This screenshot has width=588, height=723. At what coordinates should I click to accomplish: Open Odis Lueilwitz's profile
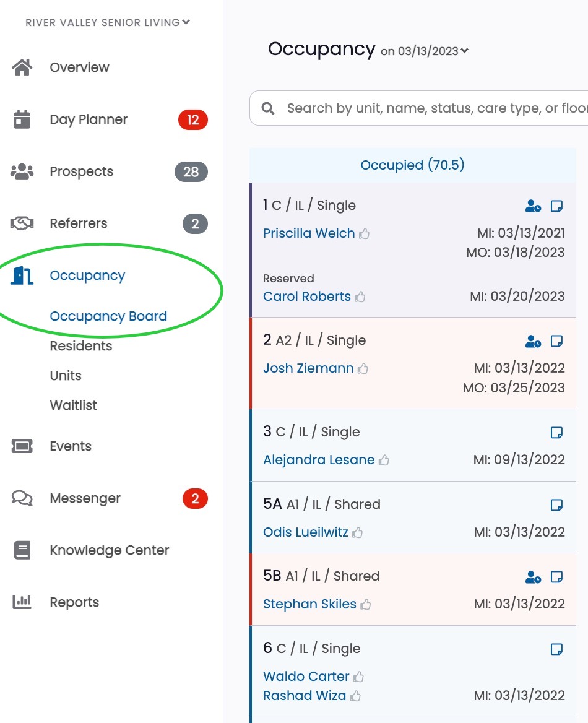pos(305,532)
